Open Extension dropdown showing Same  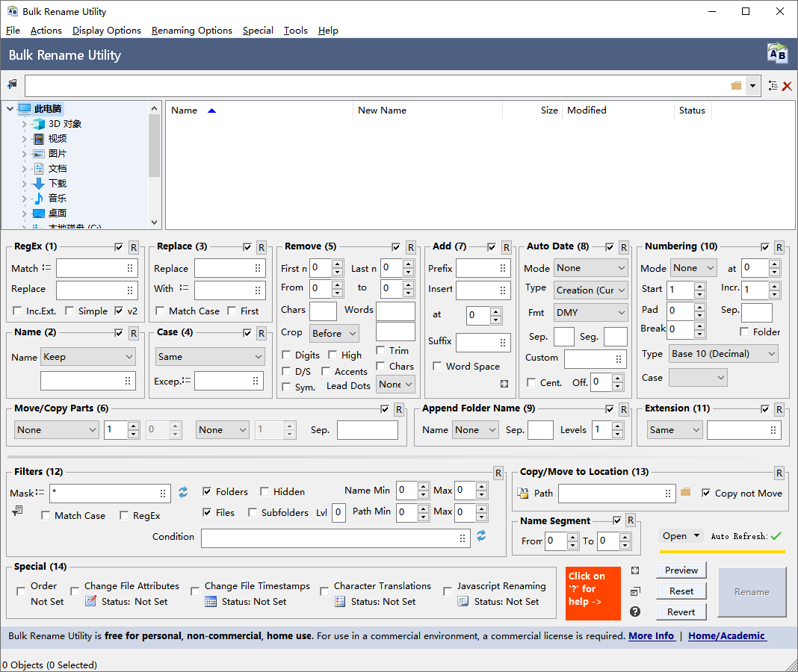(675, 430)
